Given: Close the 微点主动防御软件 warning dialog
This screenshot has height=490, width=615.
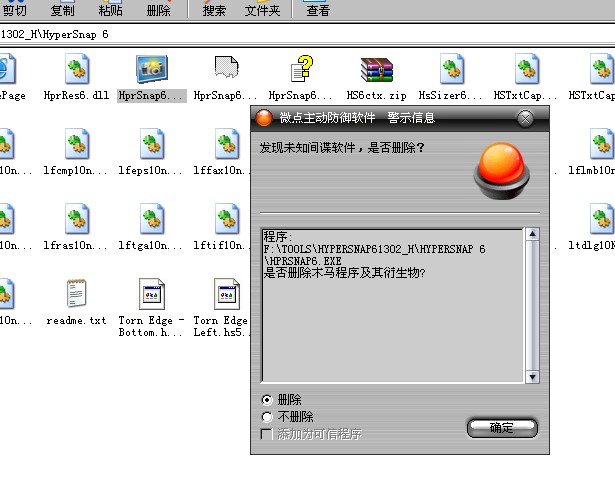Looking at the screenshot, I should pos(525,118).
